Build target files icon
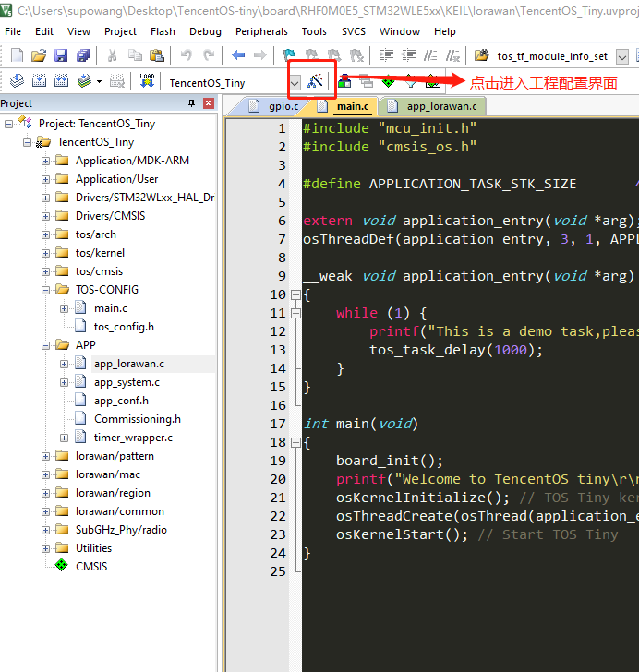Screen dimensions: 639x672 39,80
